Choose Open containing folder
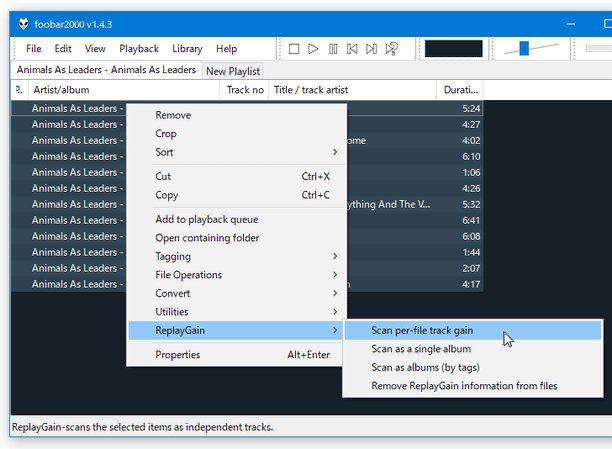 237,238
